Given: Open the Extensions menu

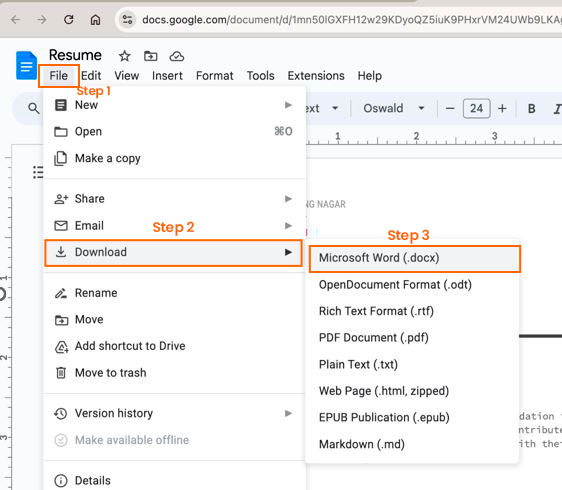Looking at the screenshot, I should pos(316,76).
